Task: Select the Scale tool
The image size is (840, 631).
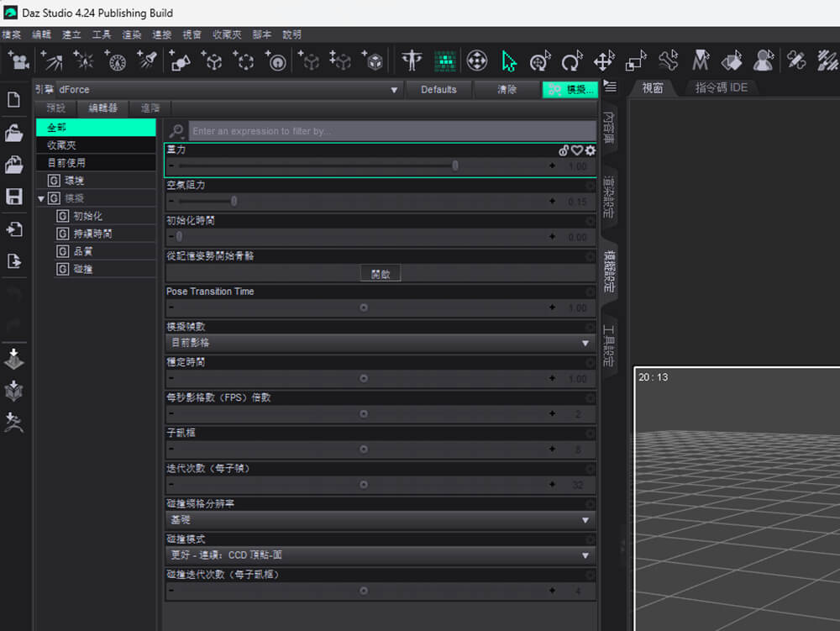Action: point(636,60)
